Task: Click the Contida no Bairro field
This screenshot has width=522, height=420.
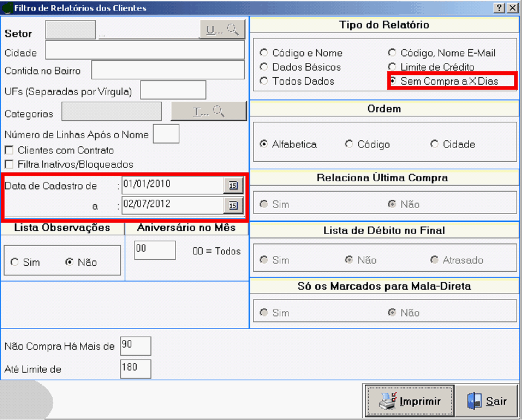Action: (168, 70)
